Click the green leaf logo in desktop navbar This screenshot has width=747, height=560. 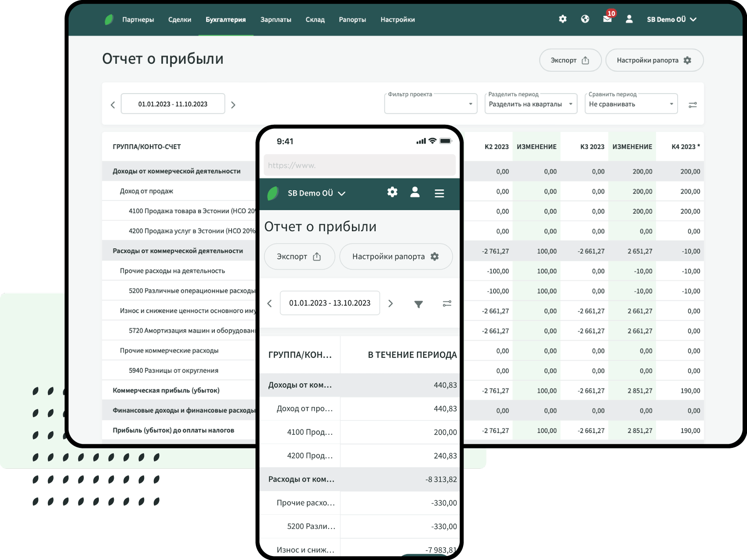[x=109, y=19]
